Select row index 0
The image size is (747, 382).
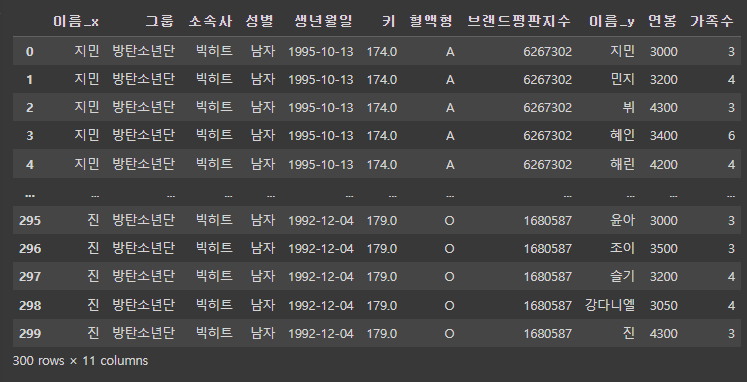click(30, 51)
